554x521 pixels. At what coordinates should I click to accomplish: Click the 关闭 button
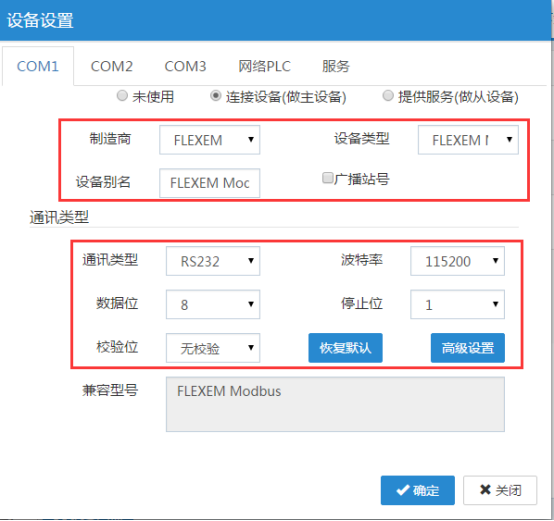coord(500,490)
